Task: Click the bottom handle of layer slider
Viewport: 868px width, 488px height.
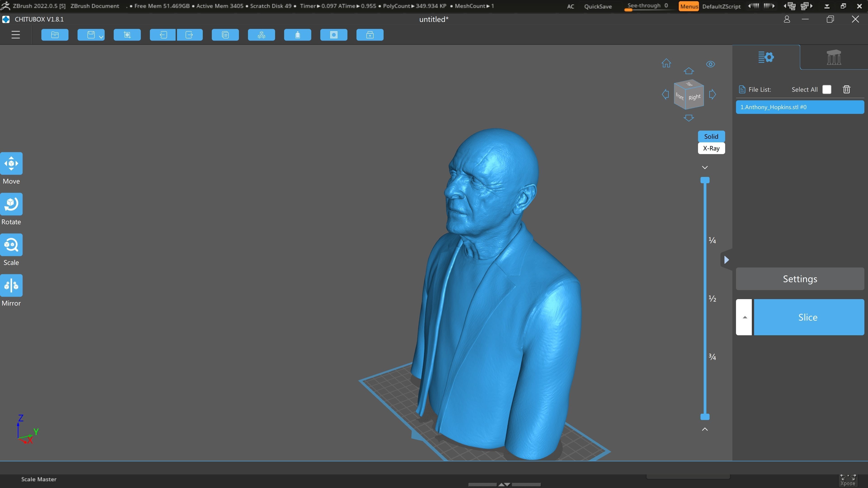Action: [705, 417]
